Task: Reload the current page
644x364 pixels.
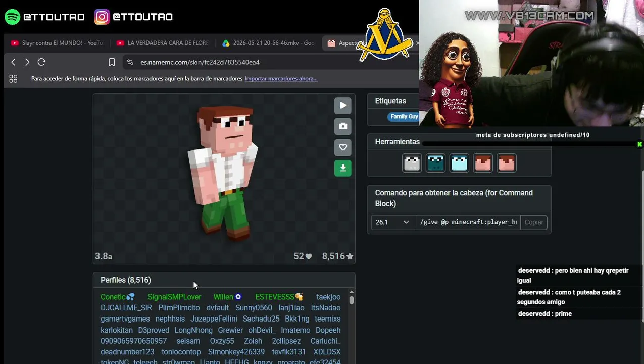Action: pyautogui.click(x=41, y=62)
